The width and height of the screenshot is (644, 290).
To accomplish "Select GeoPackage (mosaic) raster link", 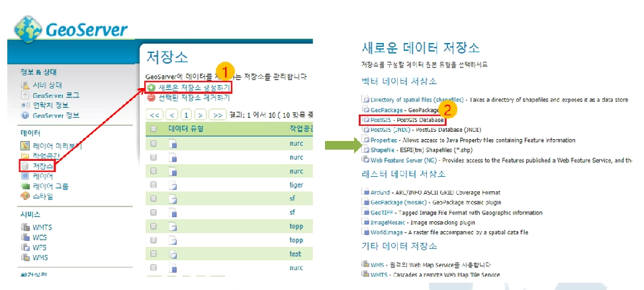I will click(399, 202).
